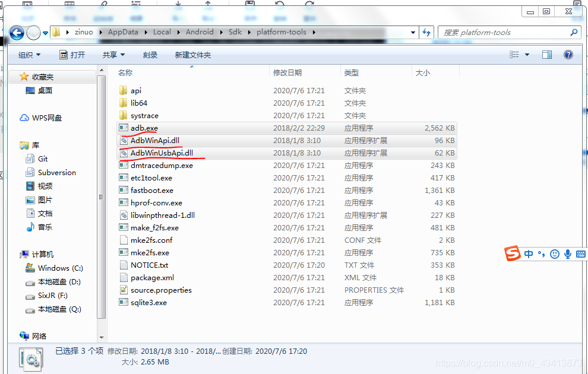Click the magnifier search icon
The image size is (588, 374).
pos(574,33)
